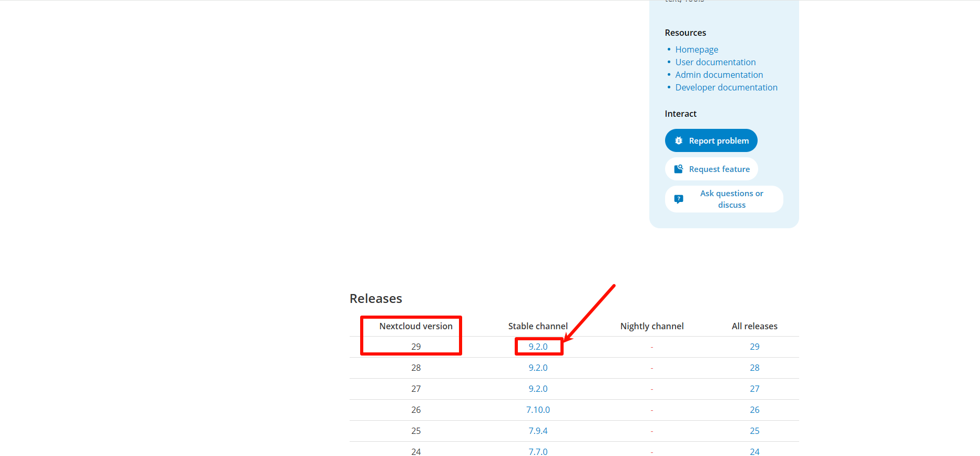View all releases for version 26

pyautogui.click(x=754, y=410)
